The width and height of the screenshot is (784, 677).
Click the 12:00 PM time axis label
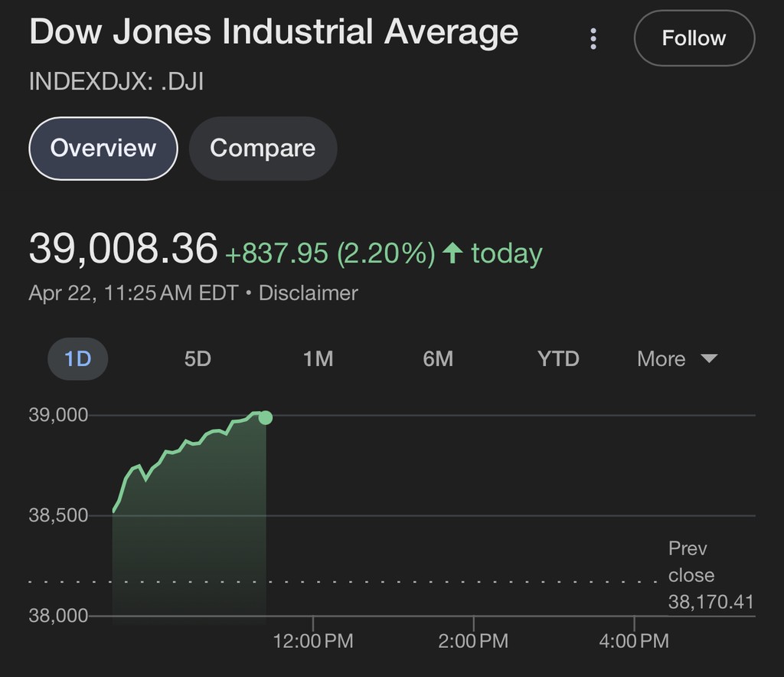(313, 640)
